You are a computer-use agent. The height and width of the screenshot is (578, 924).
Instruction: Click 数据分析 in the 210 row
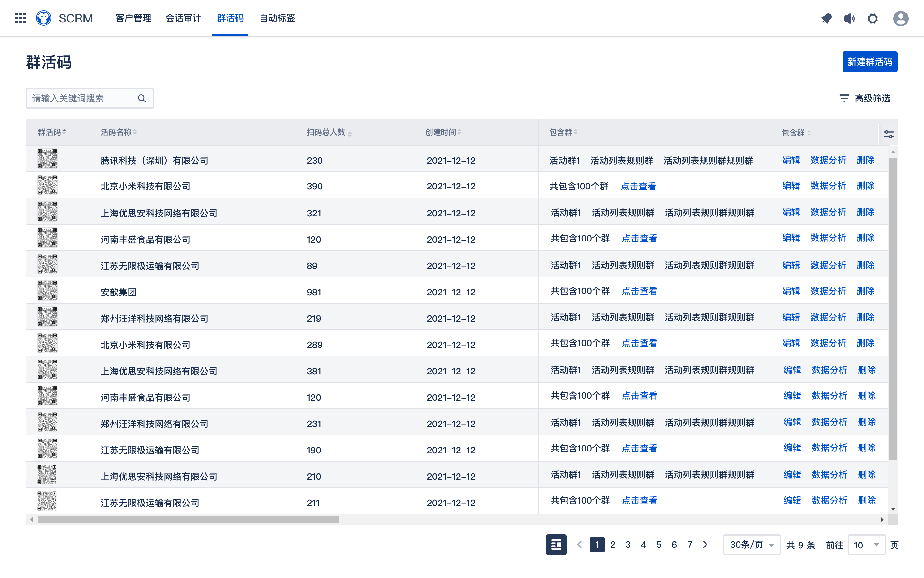coord(829,474)
